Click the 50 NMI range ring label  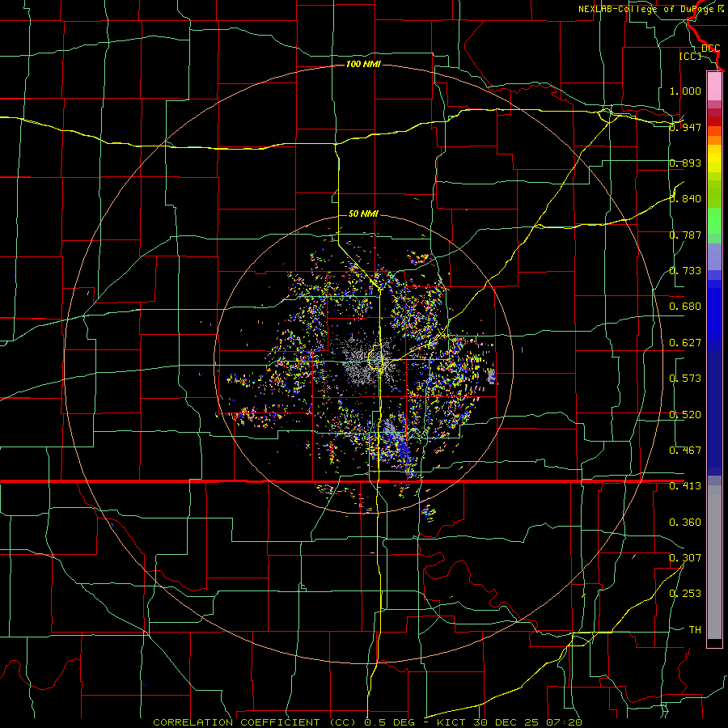[x=363, y=214]
